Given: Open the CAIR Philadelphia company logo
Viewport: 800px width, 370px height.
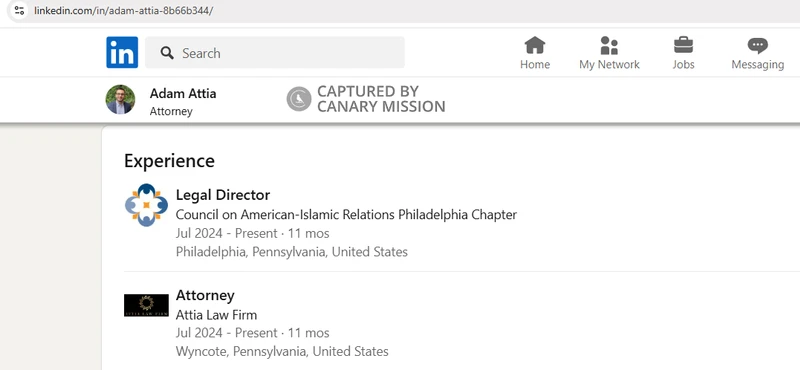Looking at the screenshot, I should 146,205.
